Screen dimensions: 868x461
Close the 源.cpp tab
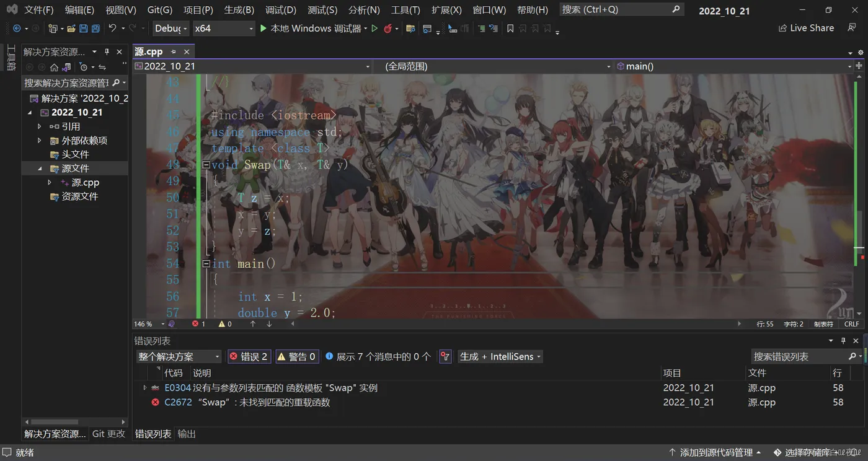point(187,52)
